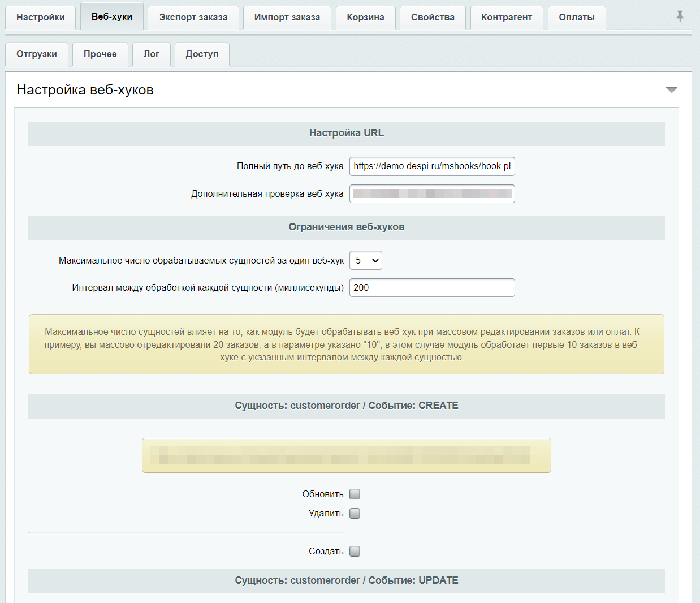Switch to the Настройки tab
This screenshot has width=700, height=603.
(41, 18)
